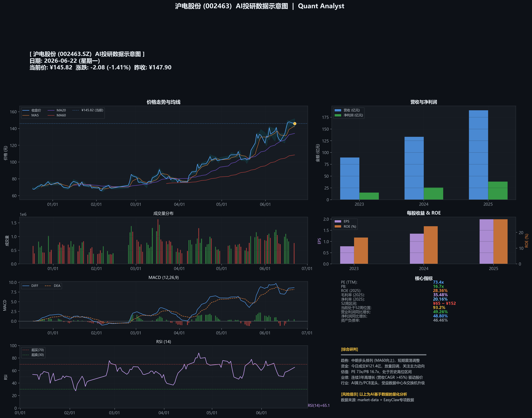The width and height of the screenshot is (532, 418).
Task: Click the 资金 line about 今日成交¥121.4亿
Action: (x=383, y=366)
